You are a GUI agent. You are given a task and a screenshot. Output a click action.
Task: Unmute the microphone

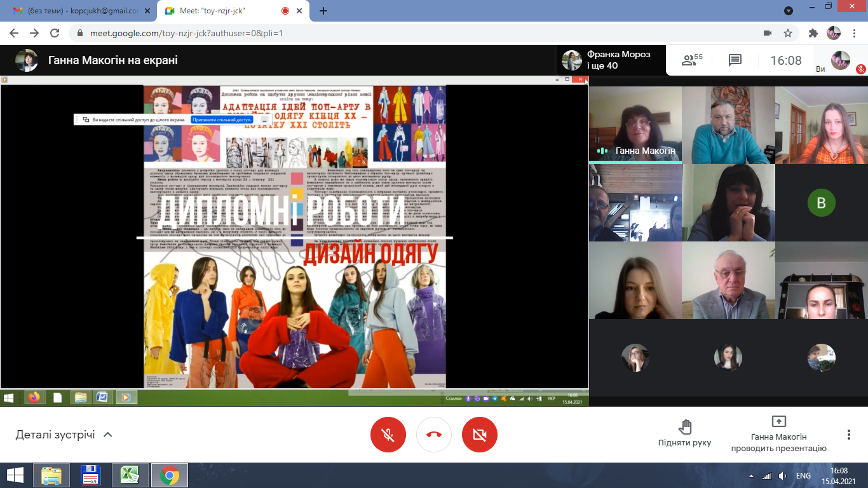click(x=388, y=435)
